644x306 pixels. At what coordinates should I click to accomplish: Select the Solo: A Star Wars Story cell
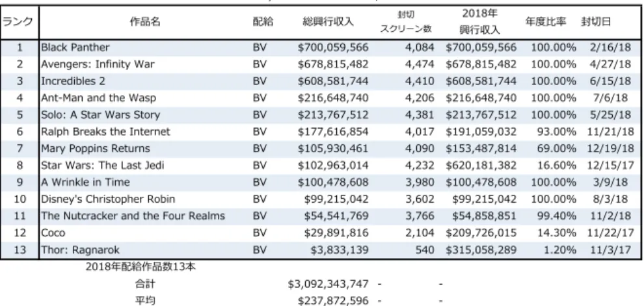(100, 115)
